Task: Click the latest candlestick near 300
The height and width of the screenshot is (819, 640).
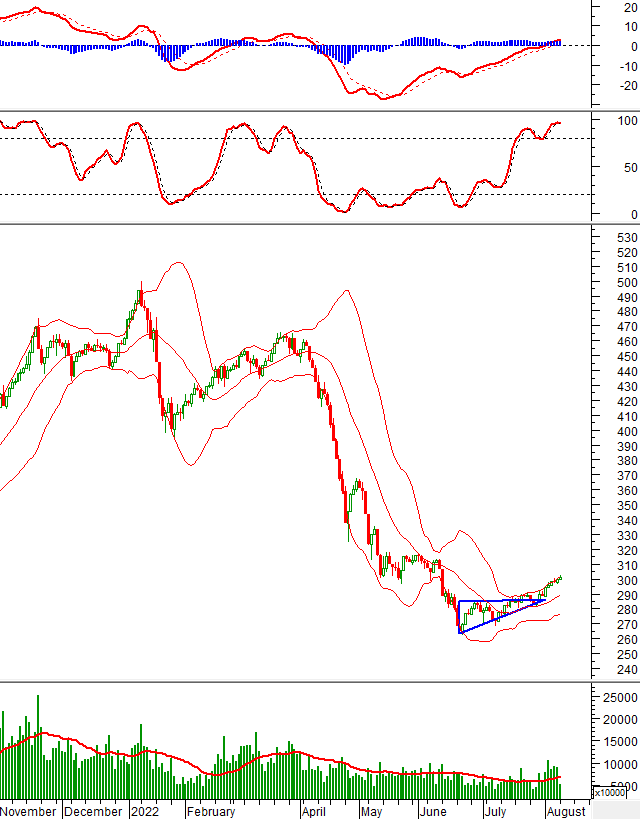Action: (560, 578)
